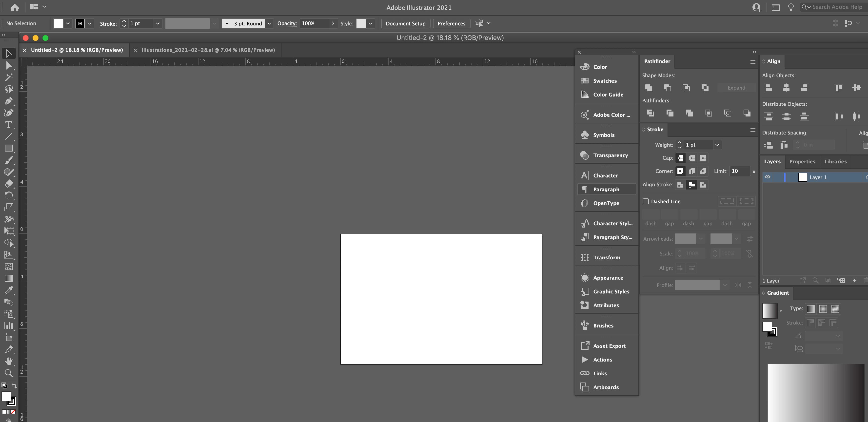
Task: Select the Type tool
Action: pyautogui.click(x=9, y=125)
